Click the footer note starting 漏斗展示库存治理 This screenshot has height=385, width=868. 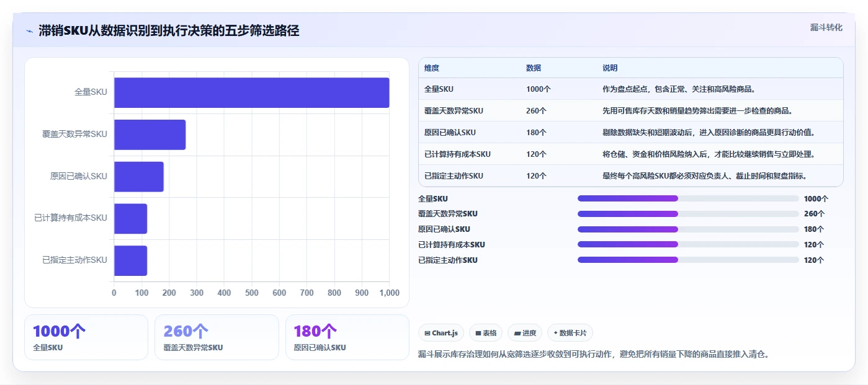click(x=594, y=355)
